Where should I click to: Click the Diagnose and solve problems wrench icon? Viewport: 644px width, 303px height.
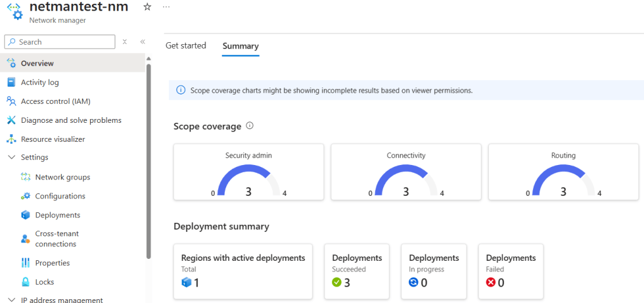[11, 120]
